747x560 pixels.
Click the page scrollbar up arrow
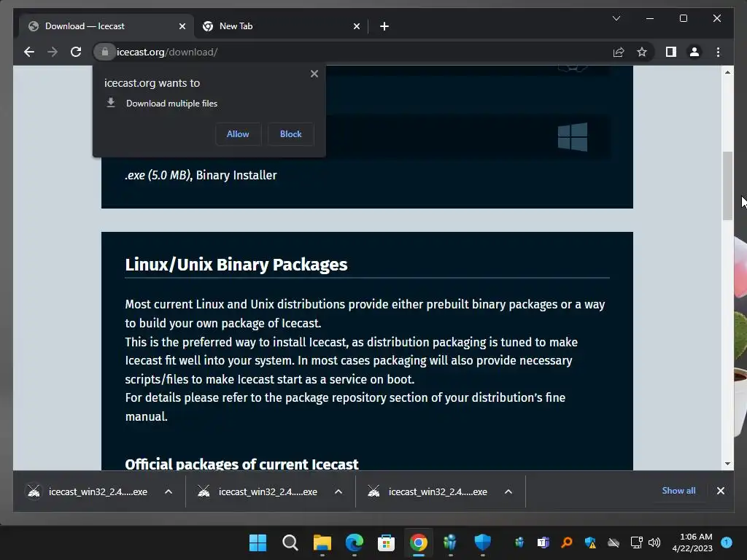[727, 72]
